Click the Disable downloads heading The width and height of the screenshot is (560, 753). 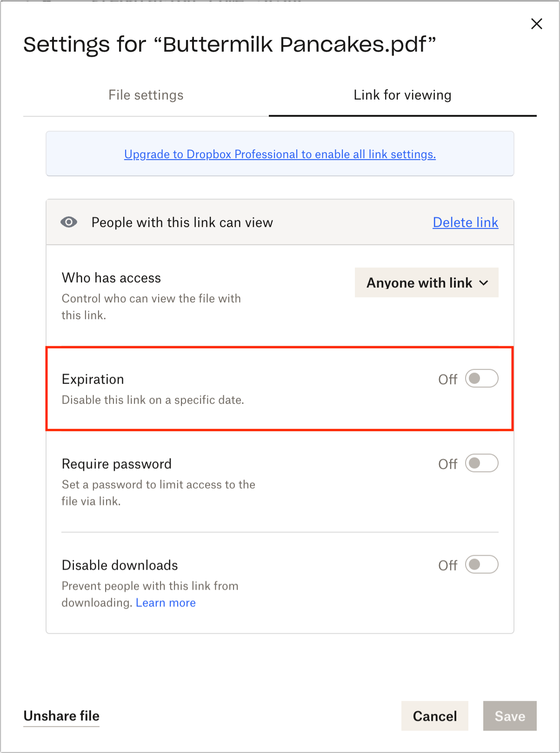point(120,565)
